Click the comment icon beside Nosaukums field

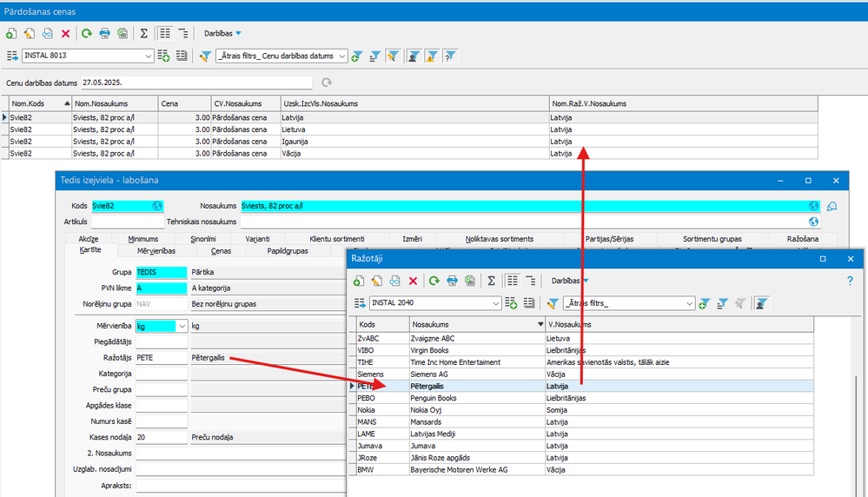coord(832,207)
